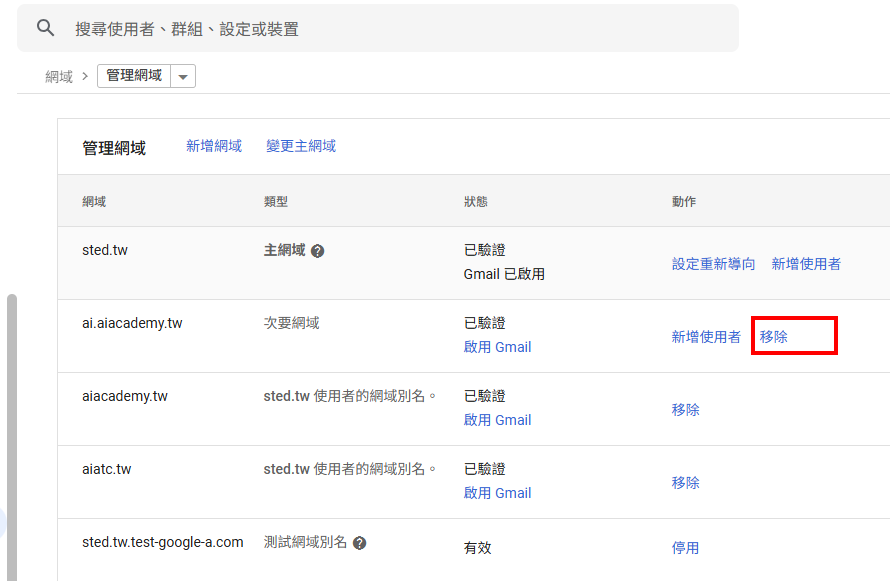Click help icon next to 測試網域別名
The width and height of the screenshot is (890, 581).
pos(359,543)
